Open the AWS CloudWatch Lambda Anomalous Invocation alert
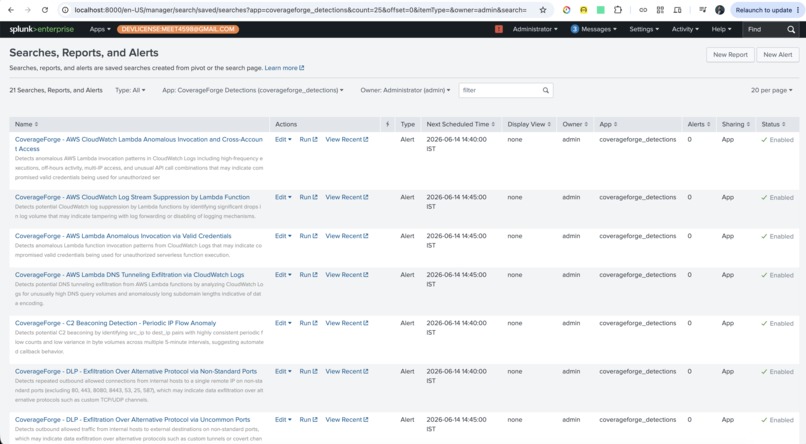 139,144
